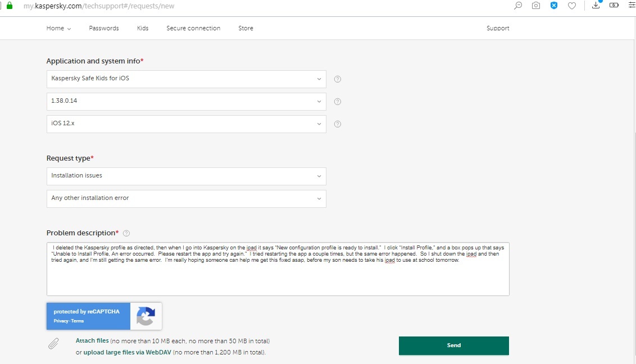Click the green padlock security icon
Viewport: 636px width, 364px height.
point(10,6)
